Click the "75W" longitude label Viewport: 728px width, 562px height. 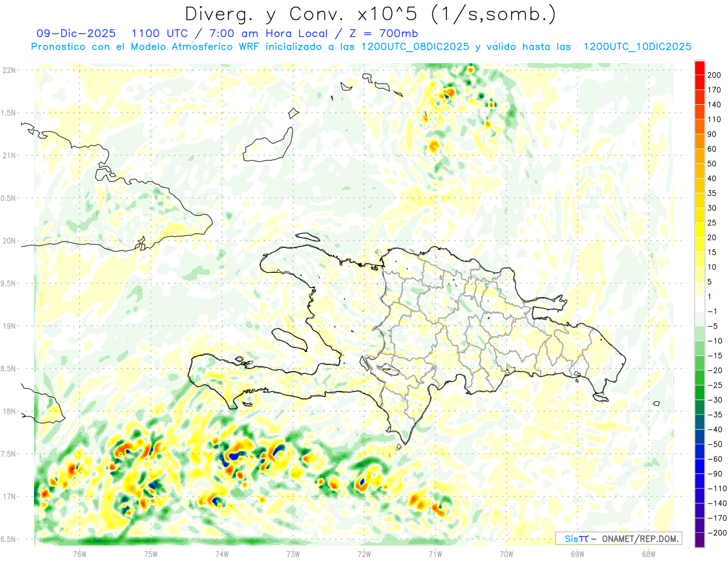[151, 554]
